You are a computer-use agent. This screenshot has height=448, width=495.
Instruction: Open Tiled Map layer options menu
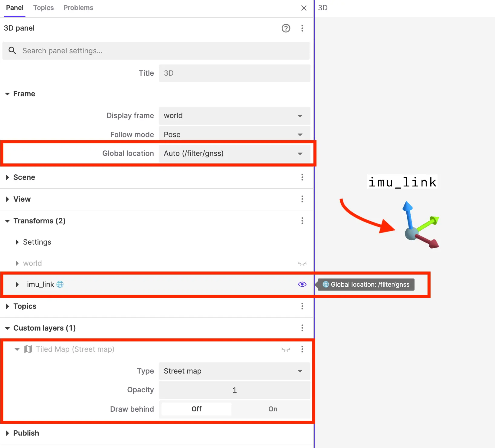coord(302,349)
